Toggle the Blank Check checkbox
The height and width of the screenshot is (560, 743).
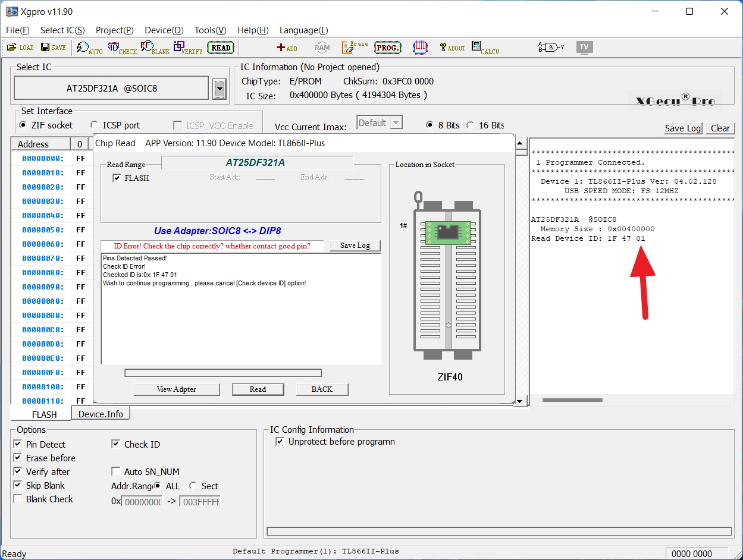18,499
